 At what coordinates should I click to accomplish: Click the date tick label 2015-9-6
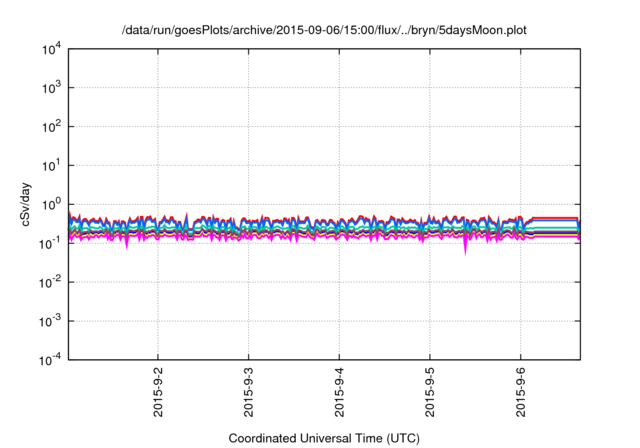tap(520, 392)
